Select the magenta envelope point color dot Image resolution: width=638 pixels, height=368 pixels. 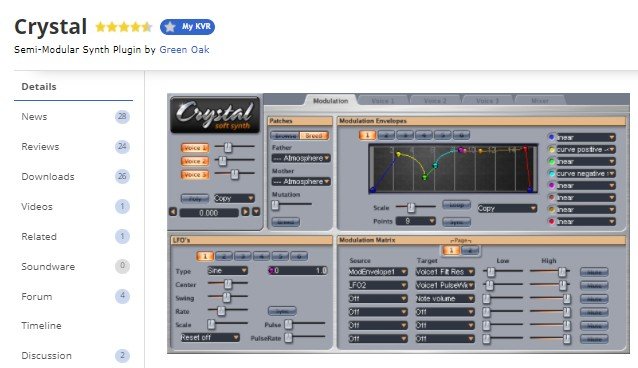tap(552, 185)
